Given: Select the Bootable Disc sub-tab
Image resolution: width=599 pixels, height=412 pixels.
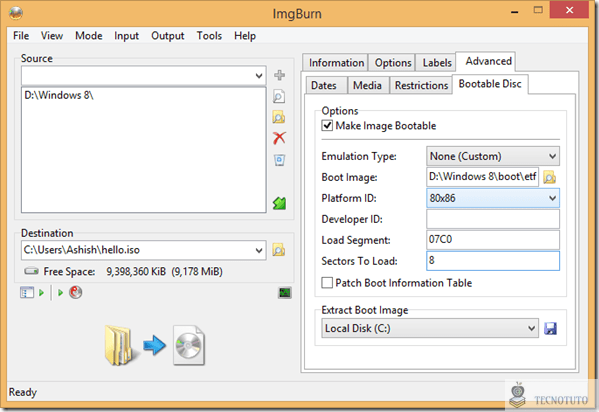Looking at the screenshot, I should pyautogui.click(x=490, y=84).
